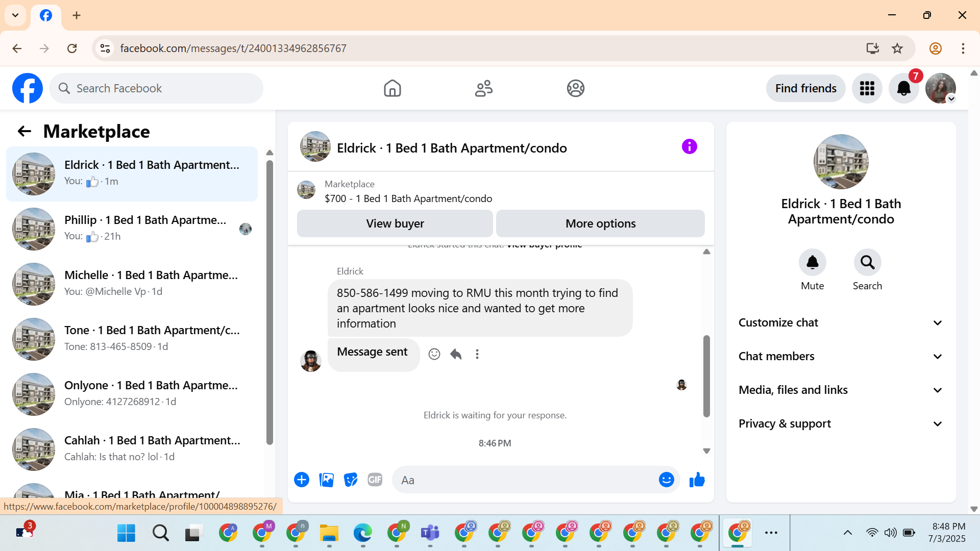The image size is (980, 551).
Task: Click the Aa message input field
Action: pos(526,480)
